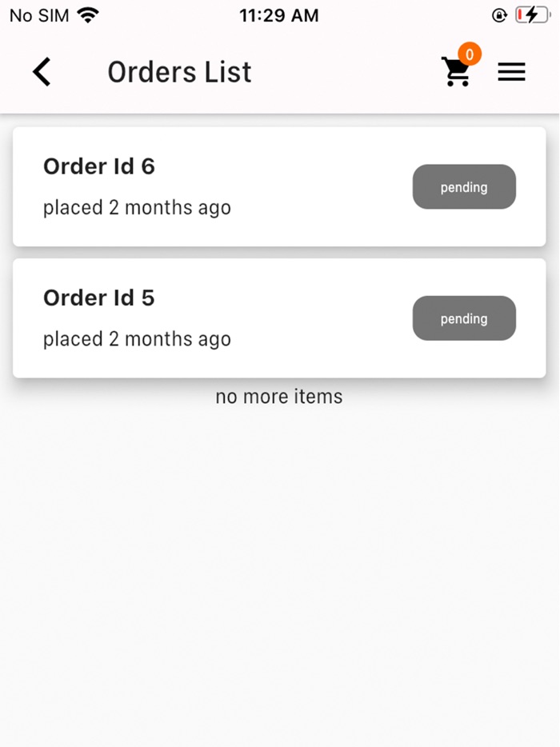The height and width of the screenshot is (747, 560).
Task: Click the placed date text for Order 6
Action: tap(137, 208)
